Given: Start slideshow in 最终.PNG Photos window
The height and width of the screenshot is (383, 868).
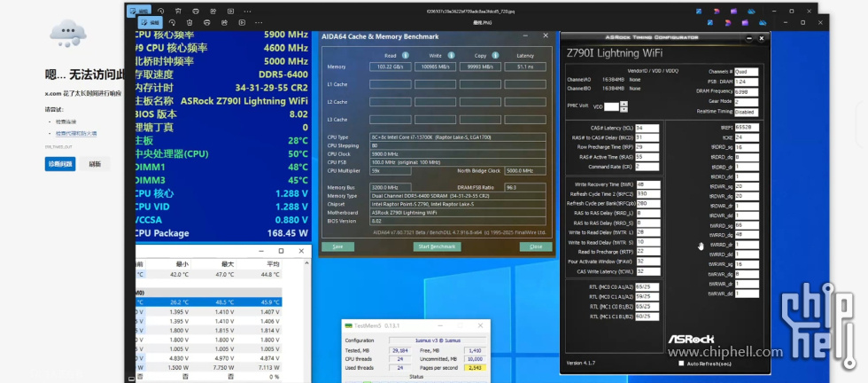Looking at the screenshot, I should 242,23.
